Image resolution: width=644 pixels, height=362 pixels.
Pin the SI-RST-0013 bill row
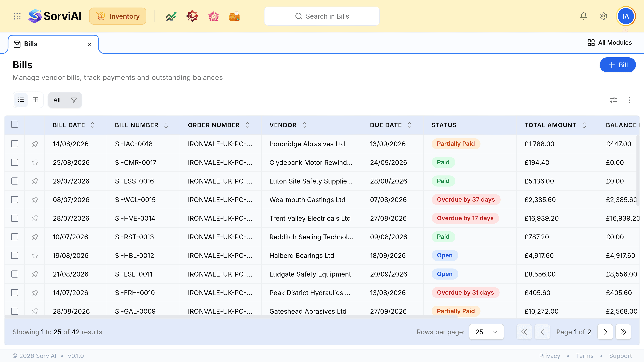pos(35,237)
